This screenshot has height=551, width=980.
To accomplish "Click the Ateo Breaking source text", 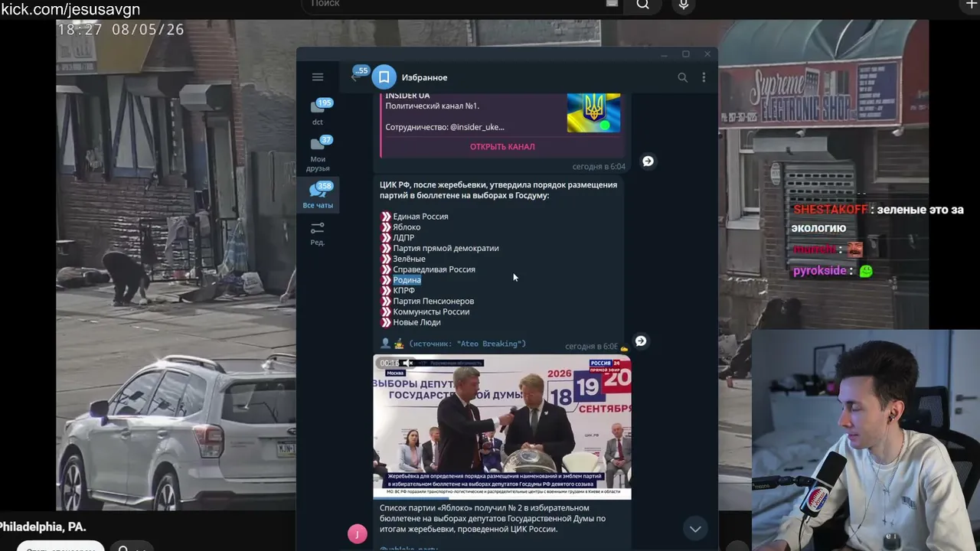I will tap(467, 344).
